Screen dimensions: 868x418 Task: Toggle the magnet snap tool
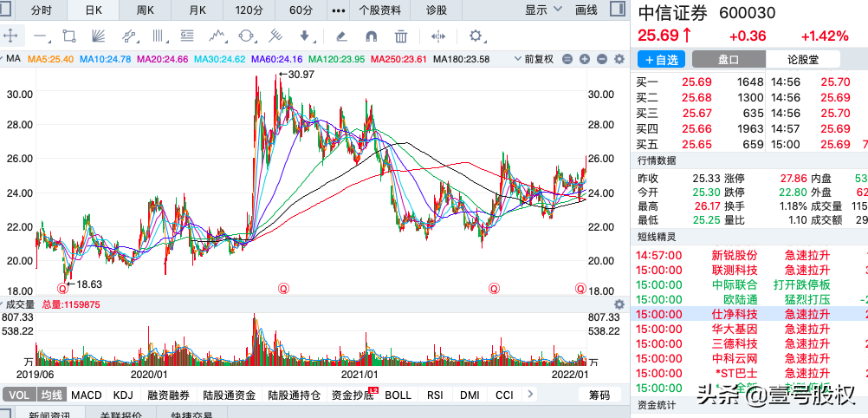pos(371,36)
